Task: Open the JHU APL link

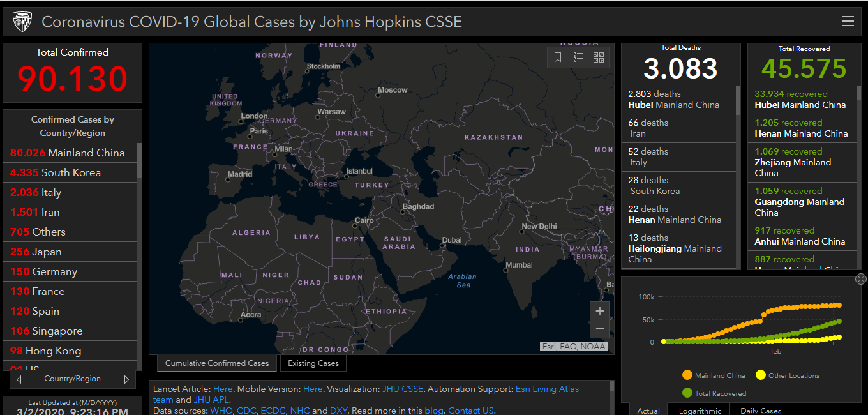Action: [x=211, y=400]
